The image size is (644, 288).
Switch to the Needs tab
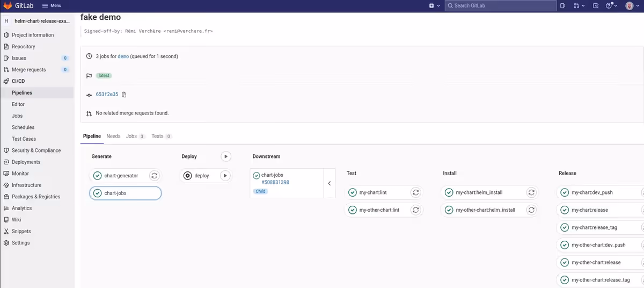[x=113, y=136]
